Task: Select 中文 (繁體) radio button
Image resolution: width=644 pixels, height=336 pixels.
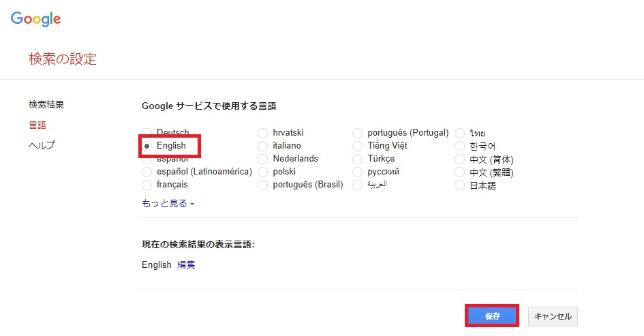Action: click(x=460, y=172)
